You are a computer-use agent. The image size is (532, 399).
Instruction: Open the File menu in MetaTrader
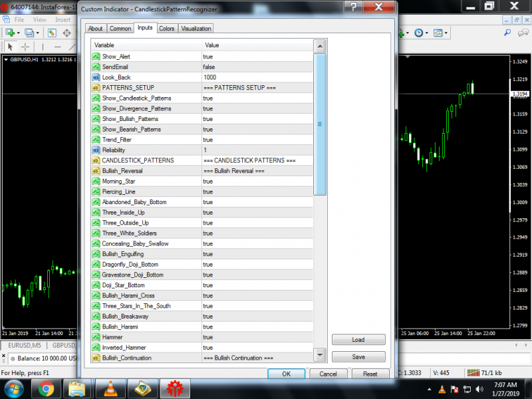click(x=19, y=20)
